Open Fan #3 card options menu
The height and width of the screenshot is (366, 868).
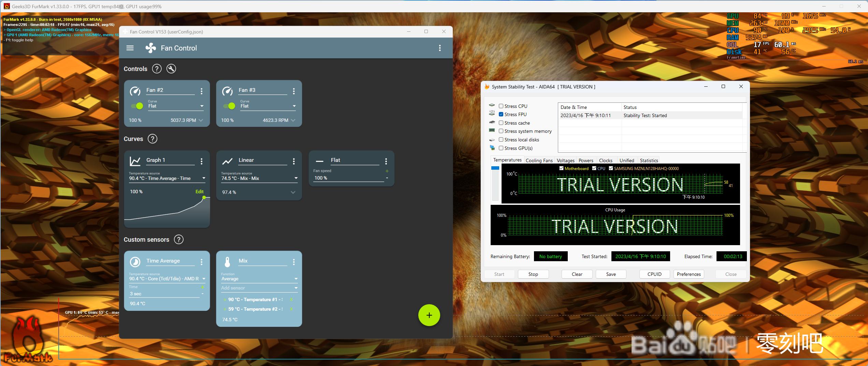click(x=294, y=91)
